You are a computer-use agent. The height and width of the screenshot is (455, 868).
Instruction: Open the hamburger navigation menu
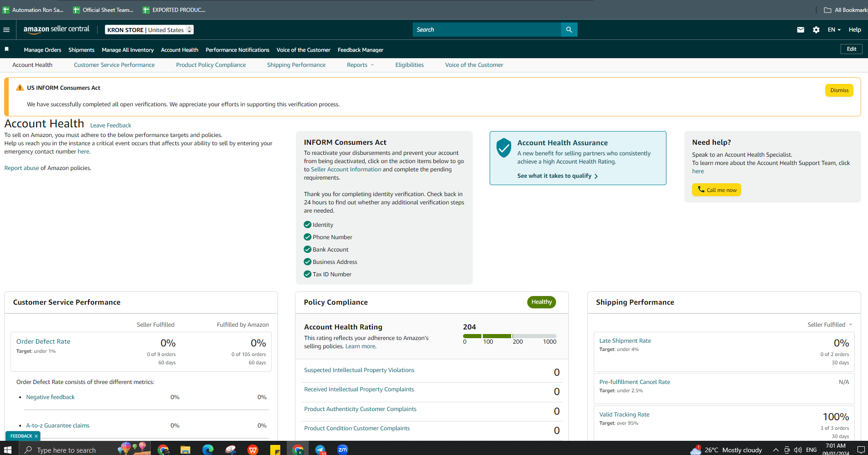[x=6, y=30]
